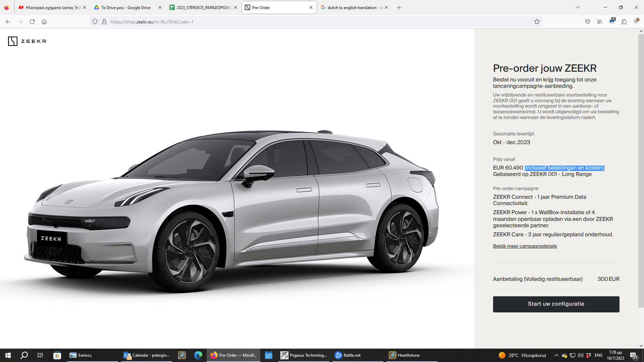Screen dimensions: 644x362
Task: Go to Firefox home page
Action: pos(44,22)
